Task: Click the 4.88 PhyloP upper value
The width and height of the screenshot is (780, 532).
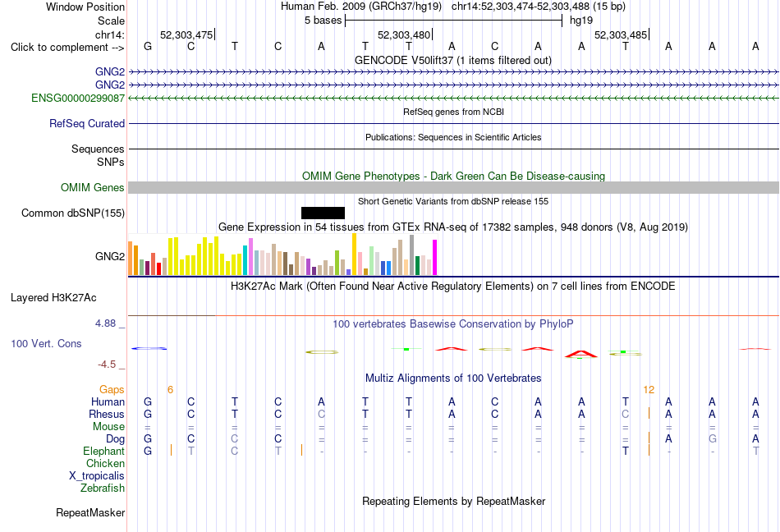Action: pyautogui.click(x=105, y=323)
